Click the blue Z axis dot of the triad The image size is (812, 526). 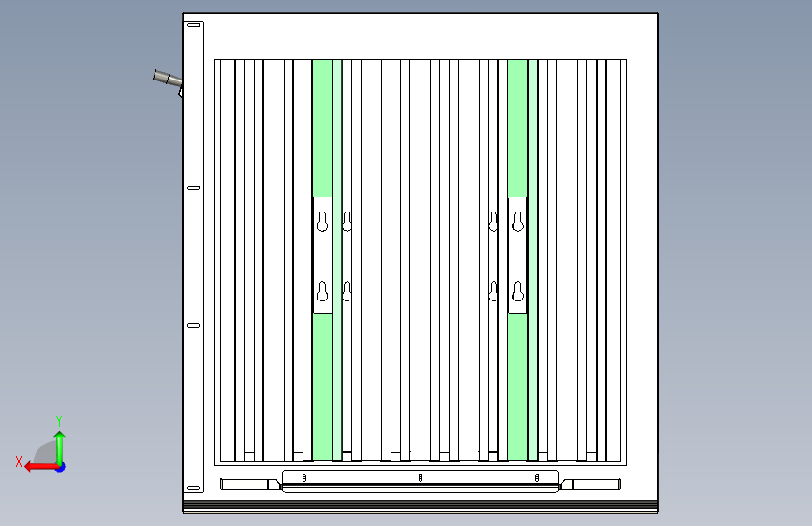click(61, 467)
